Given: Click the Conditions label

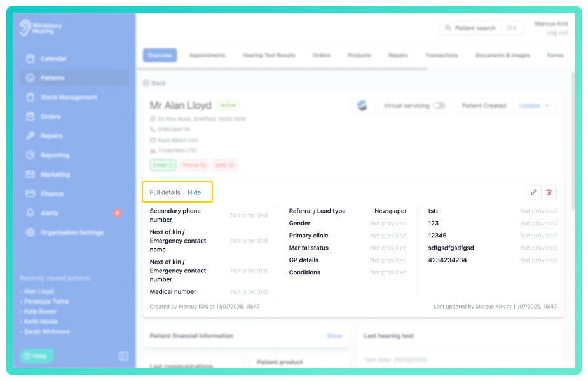Looking at the screenshot, I should (x=304, y=272).
